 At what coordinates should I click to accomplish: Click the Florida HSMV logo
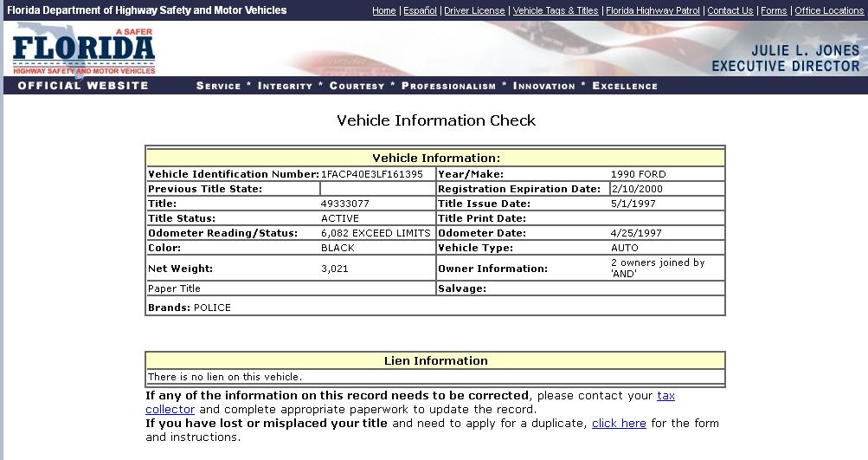(83, 50)
